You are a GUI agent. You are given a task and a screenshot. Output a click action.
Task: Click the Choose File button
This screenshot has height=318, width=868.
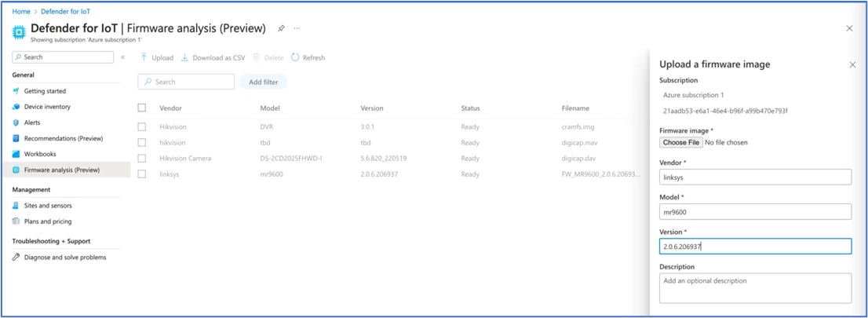point(680,143)
